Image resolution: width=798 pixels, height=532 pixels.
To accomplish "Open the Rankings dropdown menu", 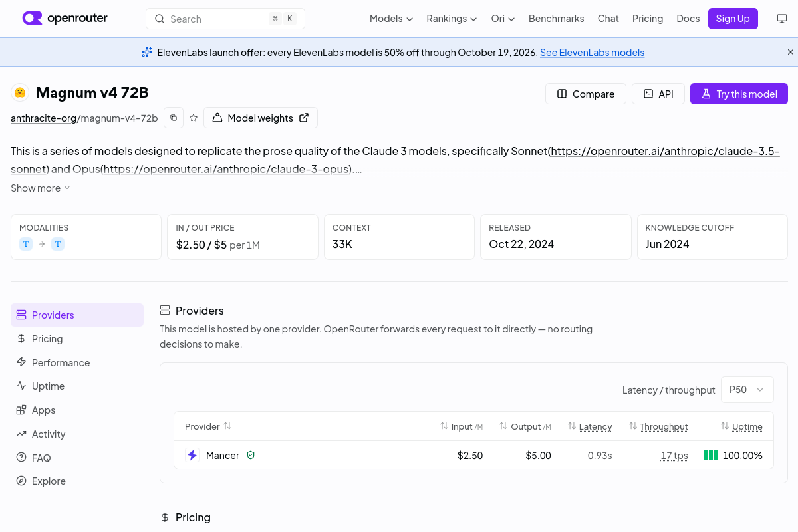I will (452, 19).
